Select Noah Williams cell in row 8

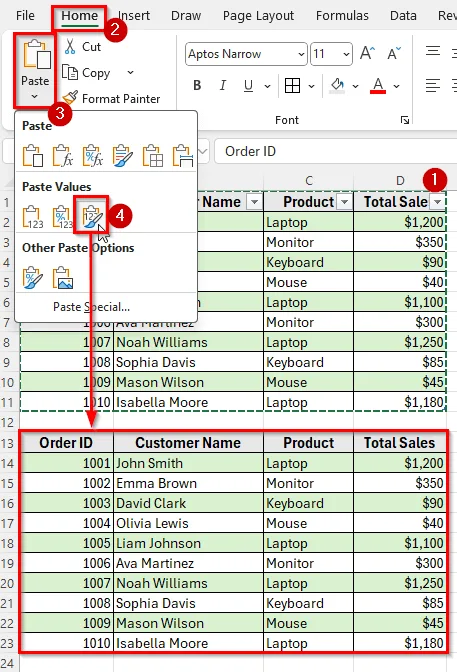pos(188,342)
